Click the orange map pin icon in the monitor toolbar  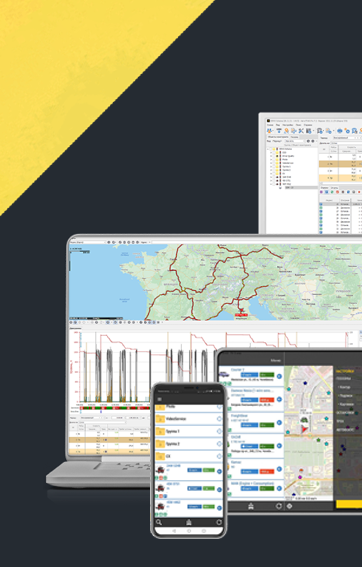[x=286, y=131]
